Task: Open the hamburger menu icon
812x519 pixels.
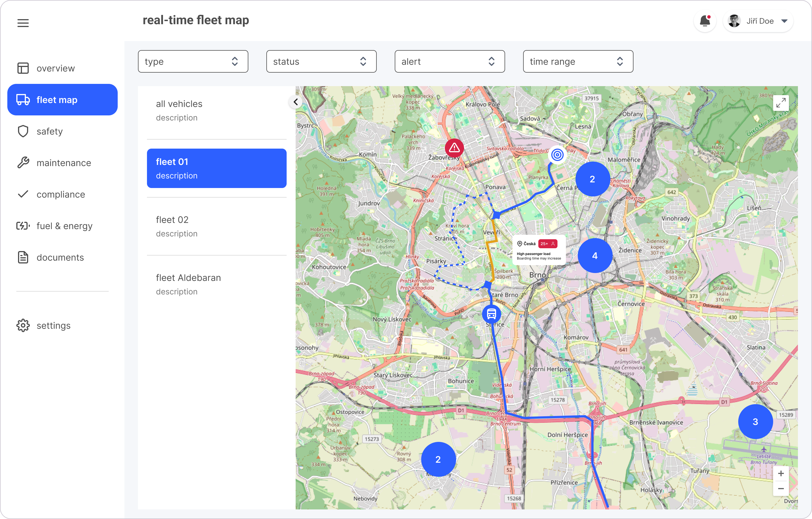Action: [23, 23]
